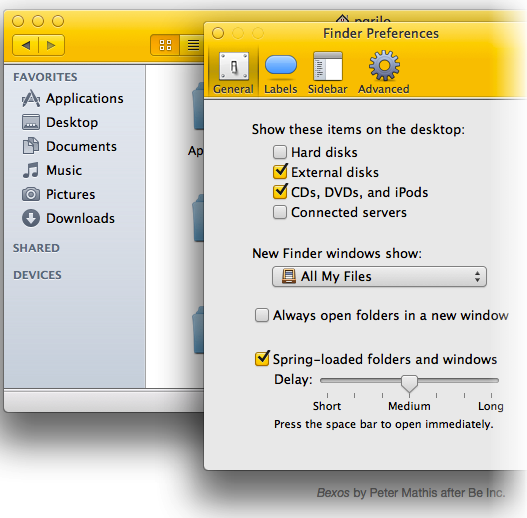527x518 pixels.
Task: Click the Pictures camera sidebar icon
Action: coord(31,194)
